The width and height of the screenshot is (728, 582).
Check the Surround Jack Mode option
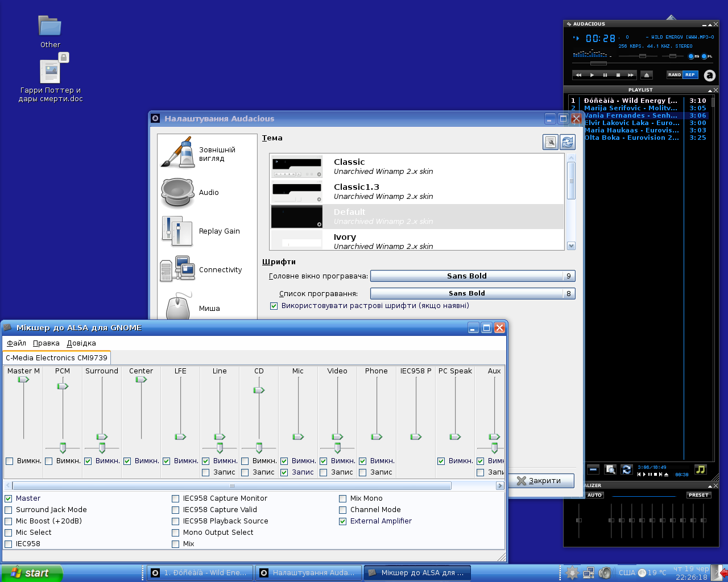click(x=8, y=510)
